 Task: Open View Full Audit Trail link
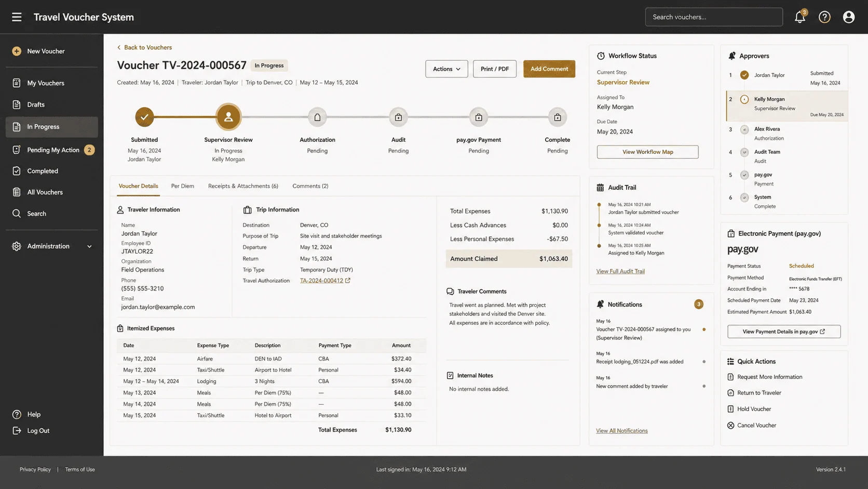pos(620,271)
